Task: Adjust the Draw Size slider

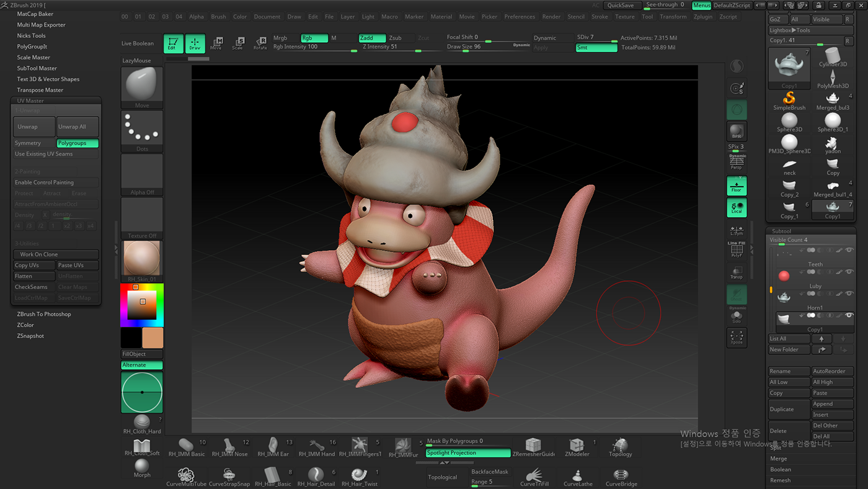Action: coord(489,47)
